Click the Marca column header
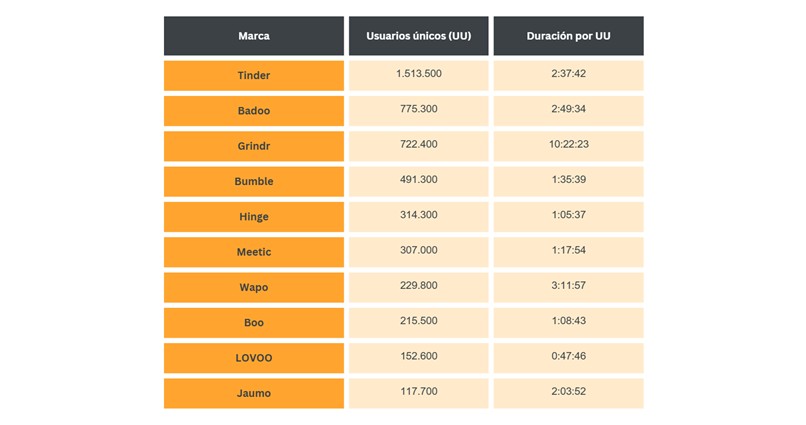 click(253, 36)
